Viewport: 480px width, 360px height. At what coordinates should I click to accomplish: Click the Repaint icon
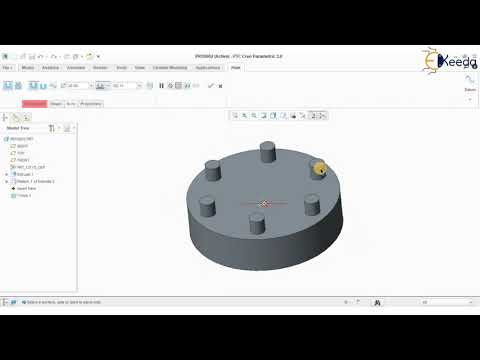[x=264, y=116]
